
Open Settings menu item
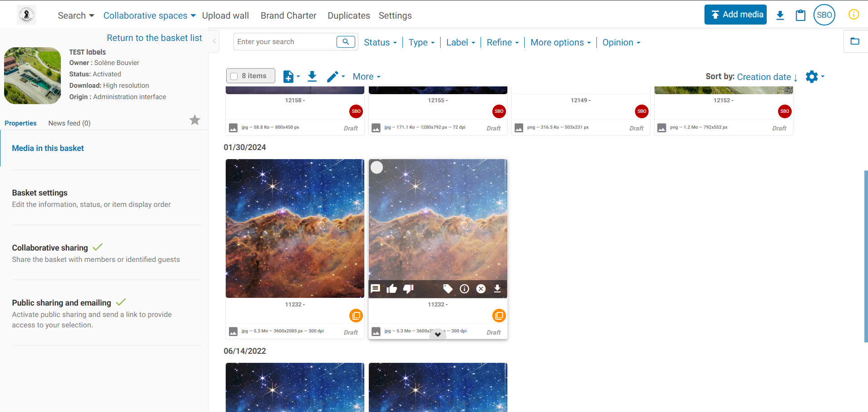click(x=395, y=15)
